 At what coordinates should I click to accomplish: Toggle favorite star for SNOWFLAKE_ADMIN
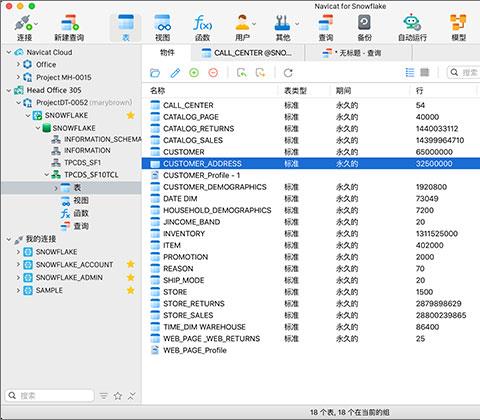[x=131, y=277]
